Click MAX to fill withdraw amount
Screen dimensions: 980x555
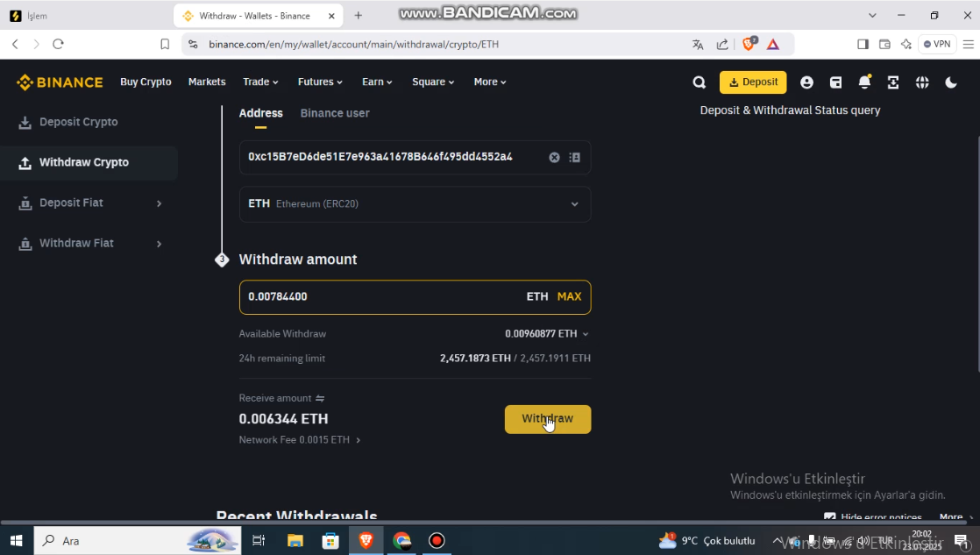pos(570,297)
